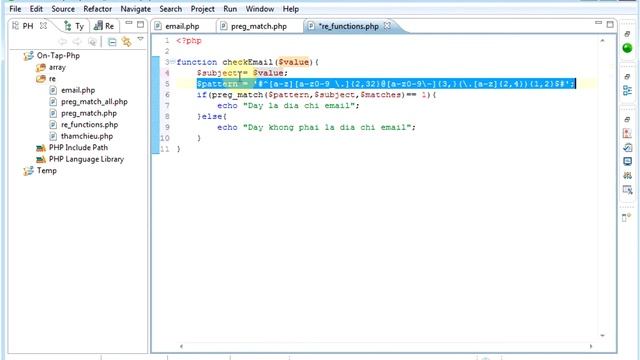Open the Console view icon in right trim

pos(627,161)
